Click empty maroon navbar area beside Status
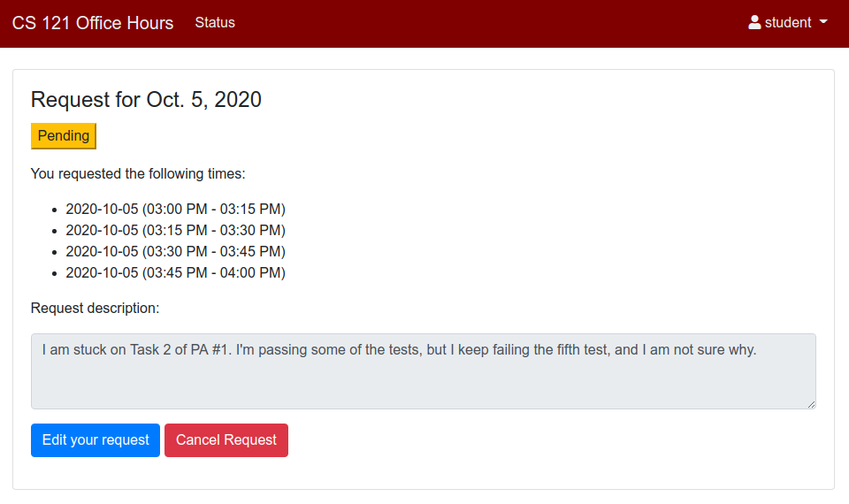 pos(486,23)
